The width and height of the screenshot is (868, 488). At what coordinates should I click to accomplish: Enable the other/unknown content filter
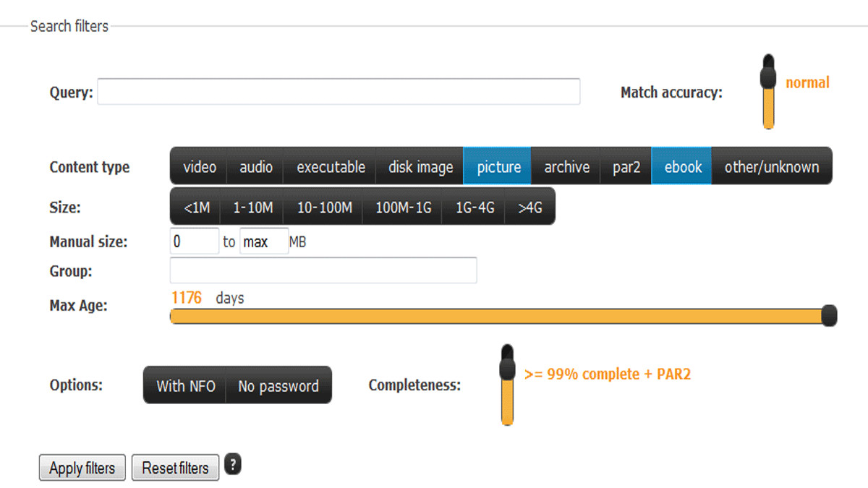point(772,167)
